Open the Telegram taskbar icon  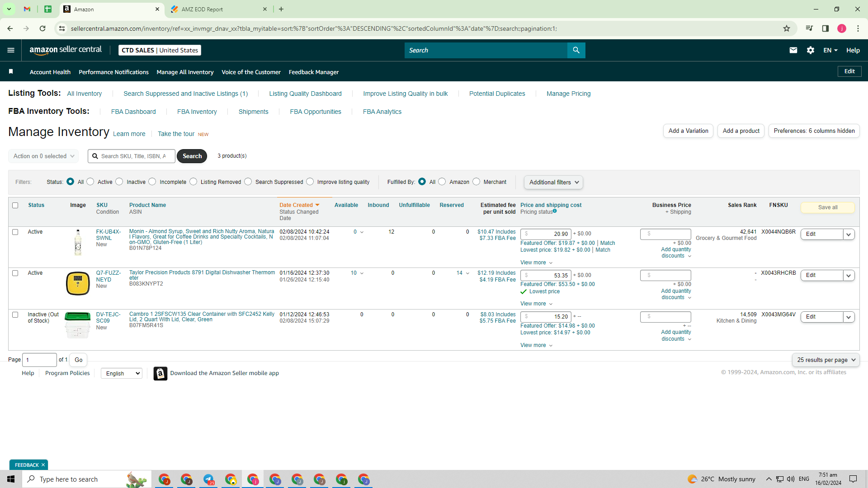(208, 479)
